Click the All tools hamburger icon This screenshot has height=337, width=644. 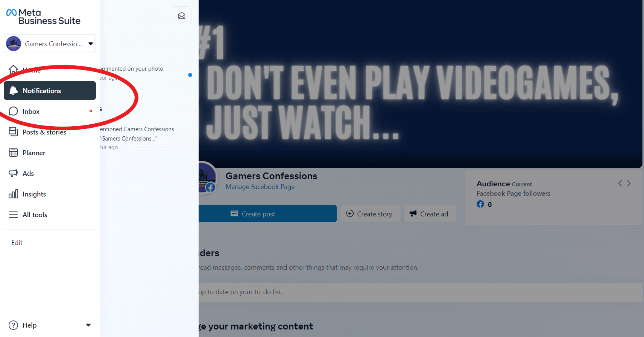click(x=14, y=215)
